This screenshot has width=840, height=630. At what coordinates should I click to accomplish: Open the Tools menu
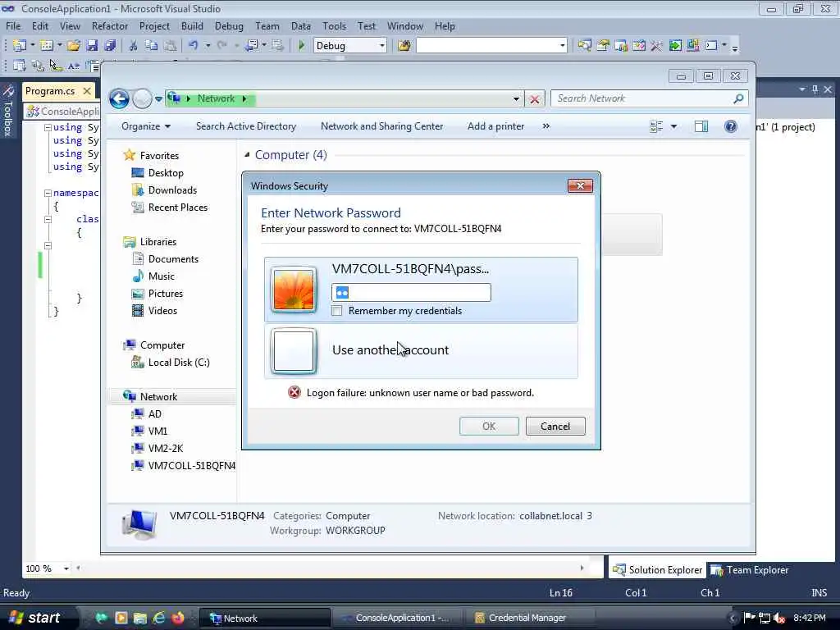tap(335, 25)
